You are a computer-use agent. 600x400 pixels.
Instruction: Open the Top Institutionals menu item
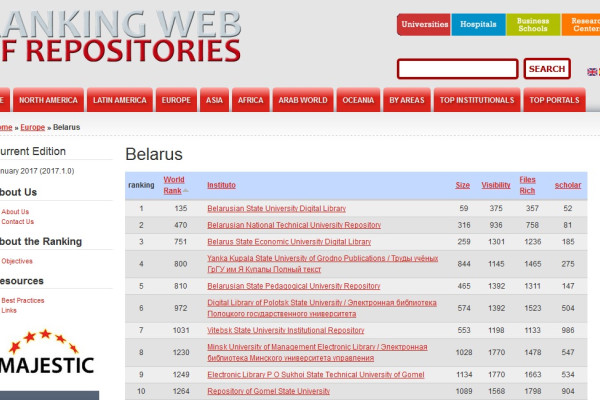pos(476,100)
